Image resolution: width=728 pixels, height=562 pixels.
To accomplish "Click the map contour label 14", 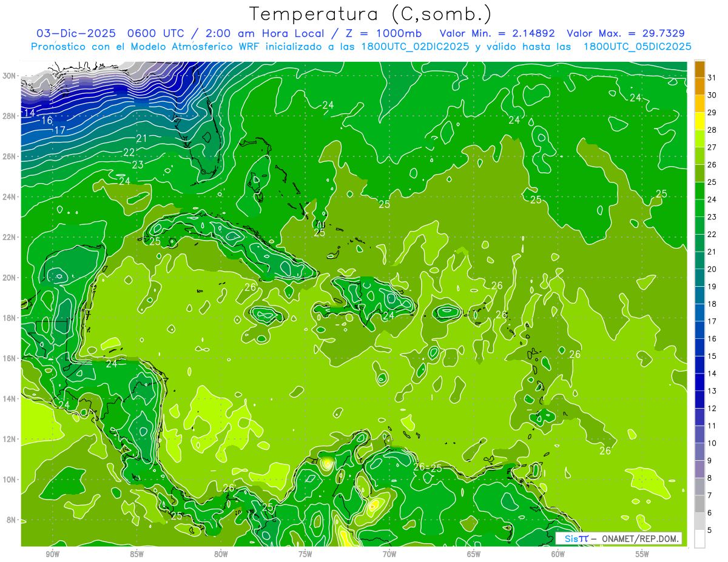I will pos(29,113).
